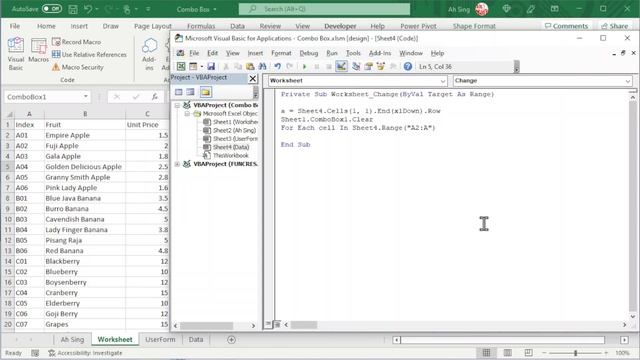Open the Developer ribbon tab
This screenshot has width=640, height=360.
pyautogui.click(x=340, y=26)
